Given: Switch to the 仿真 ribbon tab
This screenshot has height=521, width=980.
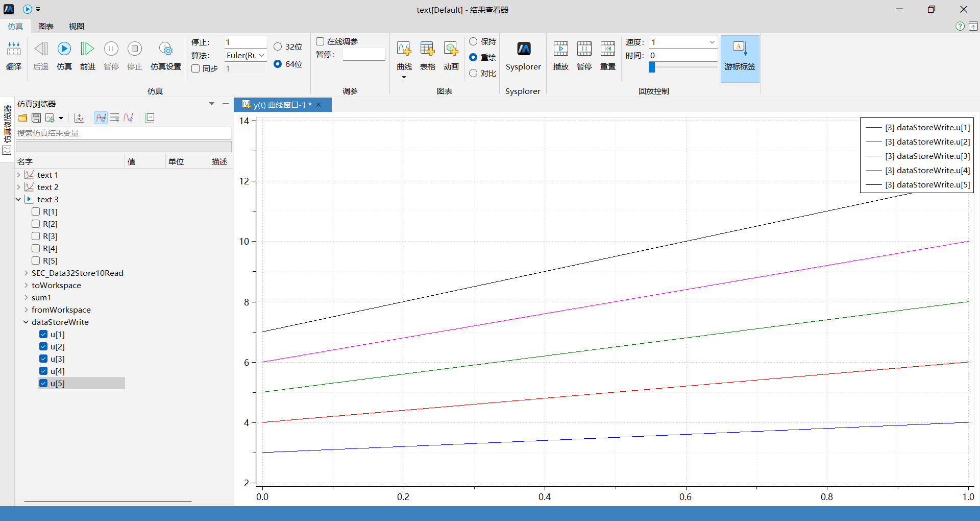Looking at the screenshot, I should (15, 26).
